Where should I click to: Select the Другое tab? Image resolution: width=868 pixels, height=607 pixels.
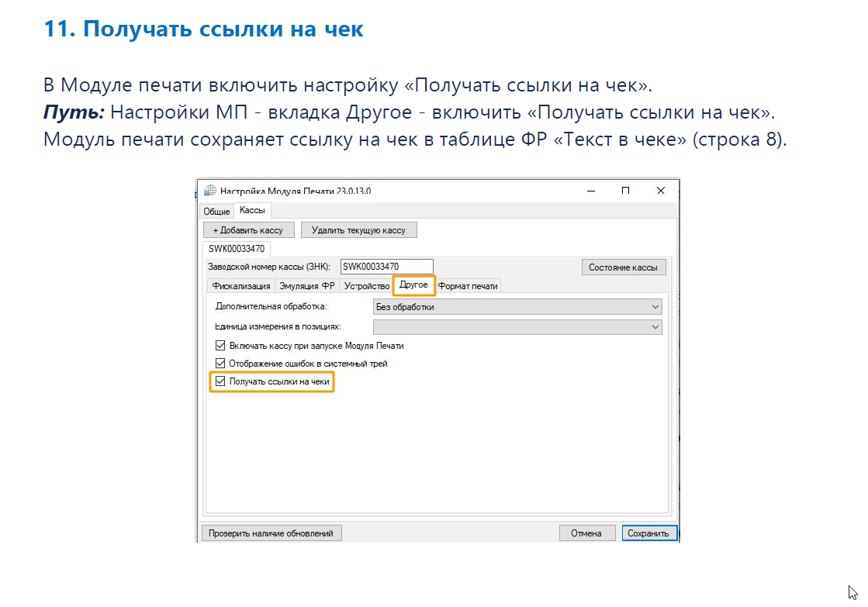click(413, 285)
